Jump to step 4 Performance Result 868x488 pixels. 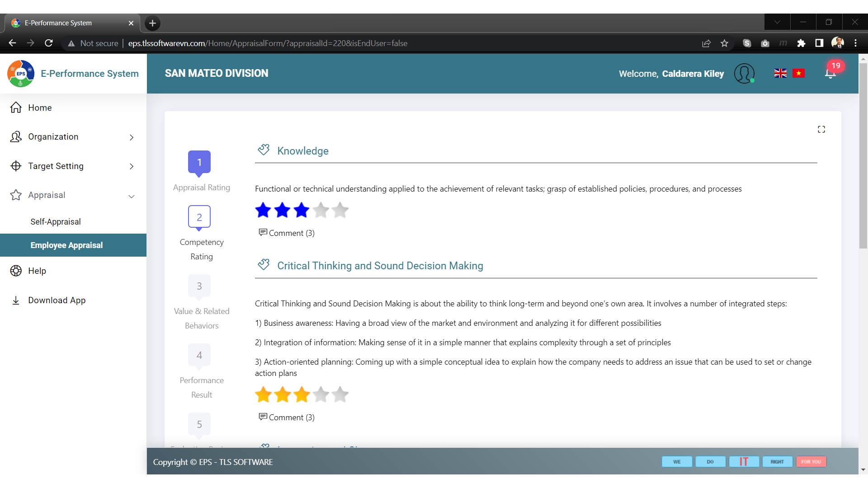point(199,355)
